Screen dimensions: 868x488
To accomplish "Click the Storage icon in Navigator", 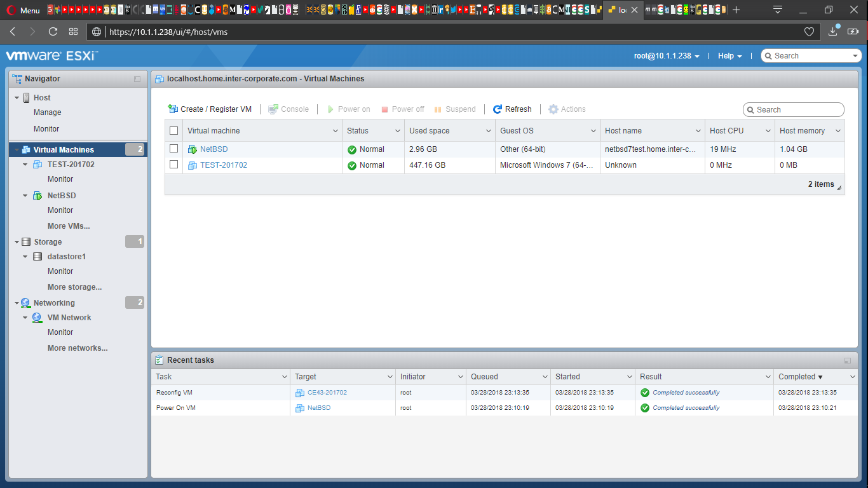I will pos(26,242).
